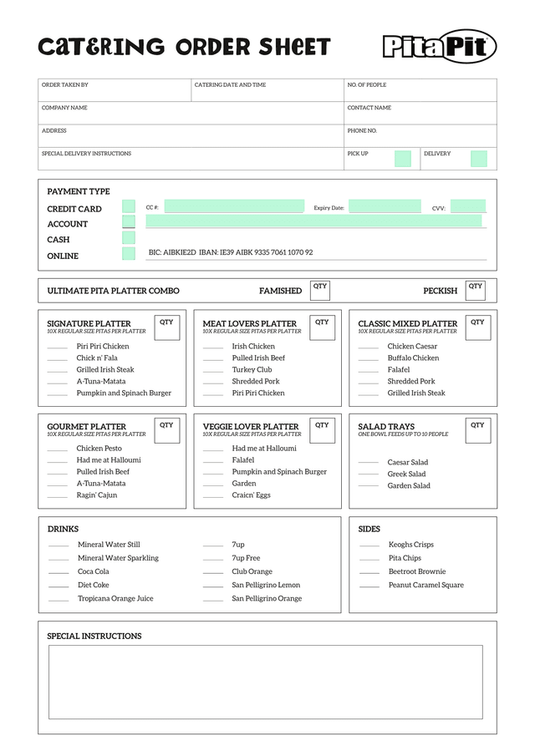Check the Cash payment box
This screenshot has width=535, height=756.
[x=129, y=238]
